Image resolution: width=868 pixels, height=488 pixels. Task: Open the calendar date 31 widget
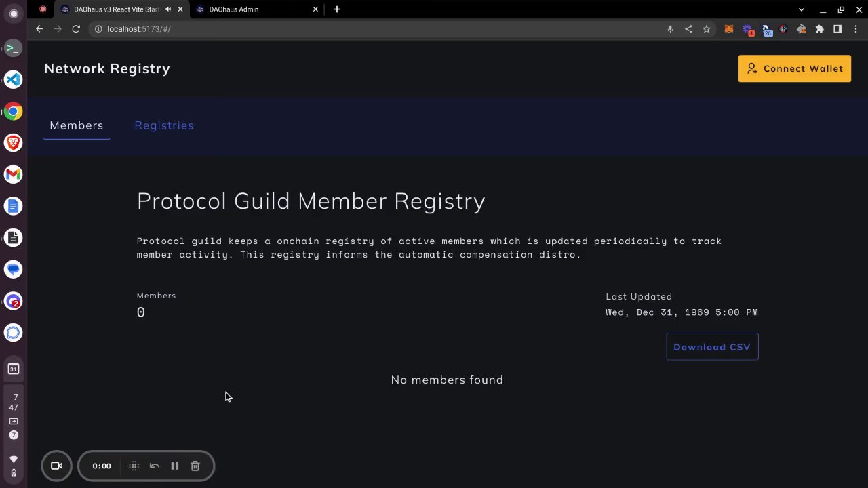coord(13,369)
